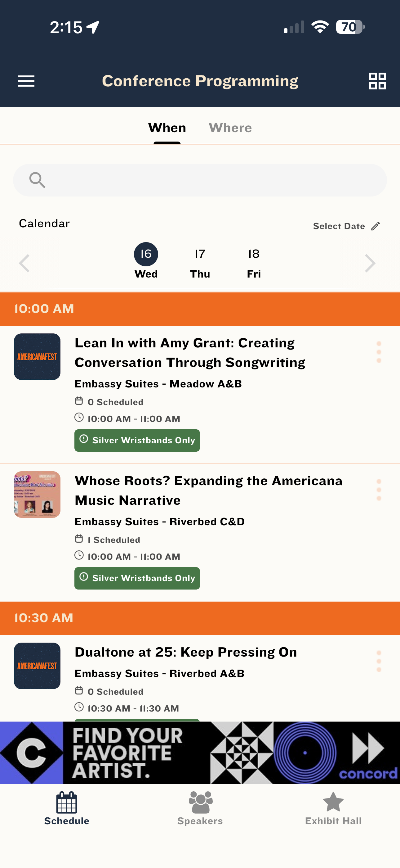Screen dimensions: 400x868
Task: Tap the search magnifier icon
Action: coord(37,180)
